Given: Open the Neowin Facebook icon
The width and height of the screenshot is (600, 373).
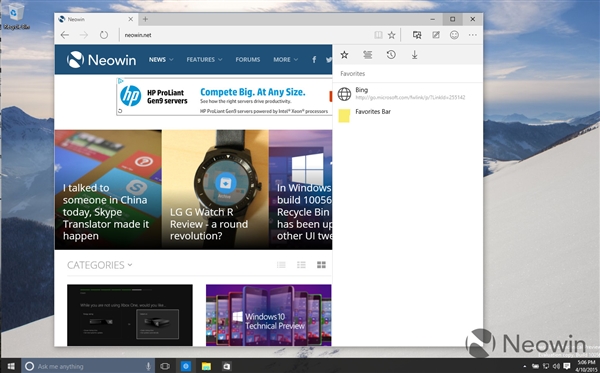Looking at the screenshot, I should (x=314, y=60).
